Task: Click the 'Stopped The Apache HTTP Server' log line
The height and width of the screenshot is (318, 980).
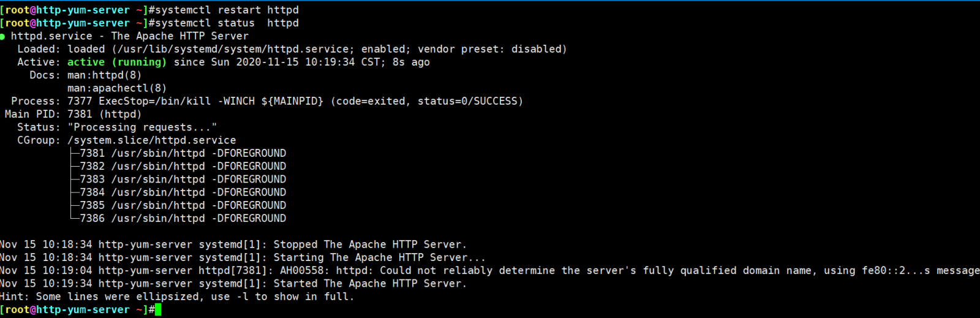Action: [233, 244]
